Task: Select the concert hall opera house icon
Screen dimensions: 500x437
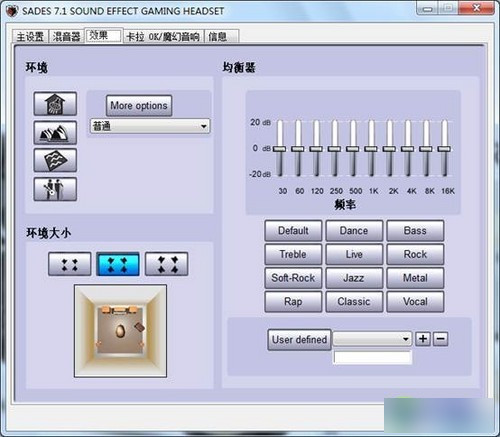Action: (x=55, y=133)
